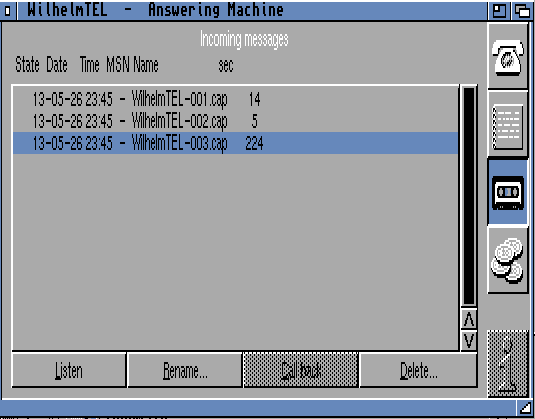The height and width of the screenshot is (419, 535).
Task: Click the Listen button
Action: coord(69,371)
